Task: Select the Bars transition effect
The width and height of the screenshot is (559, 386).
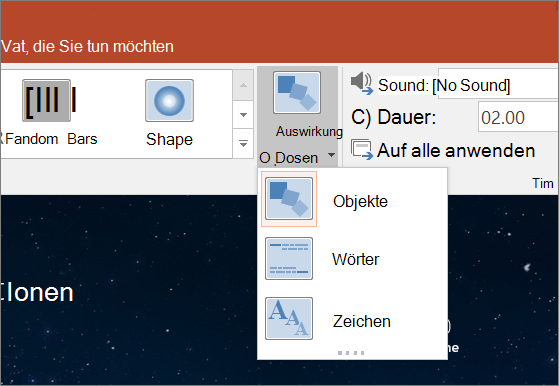Action: [49, 113]
